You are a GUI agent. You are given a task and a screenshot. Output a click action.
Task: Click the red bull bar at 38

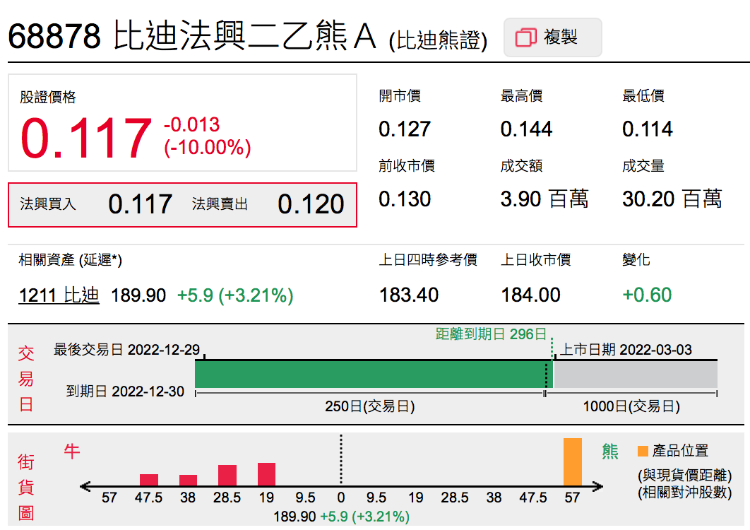coord(188,480)
